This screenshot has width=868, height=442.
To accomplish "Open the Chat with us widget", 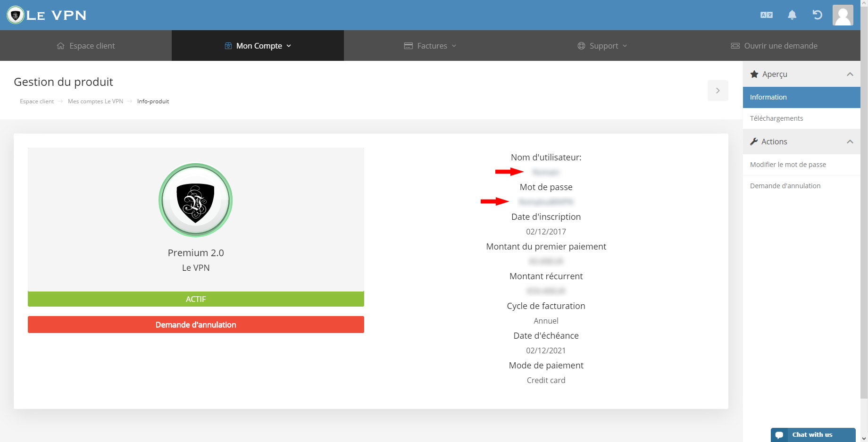I will click(x=813, y=435).
